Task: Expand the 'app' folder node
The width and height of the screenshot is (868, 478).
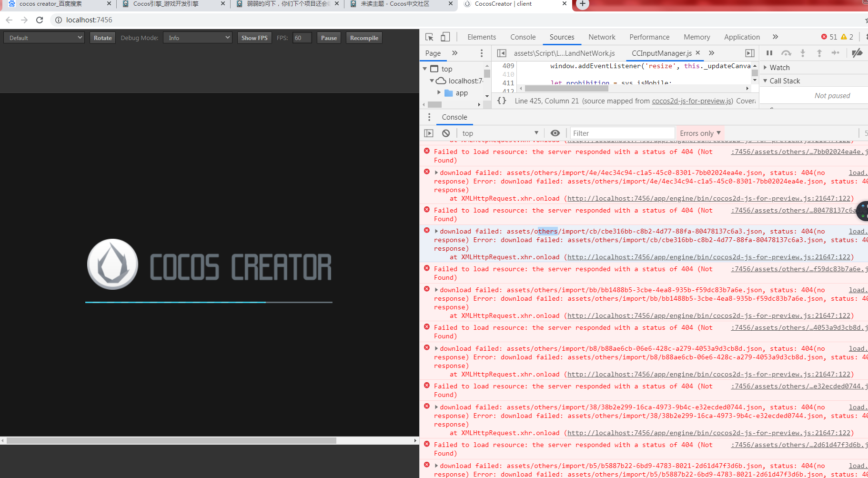Action: pos(439,93)
